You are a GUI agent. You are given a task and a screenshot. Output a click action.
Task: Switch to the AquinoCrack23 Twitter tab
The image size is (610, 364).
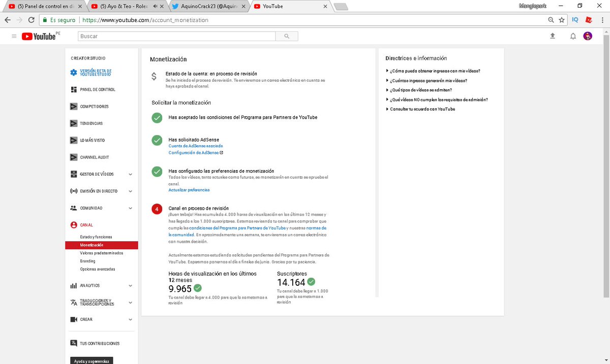[208, 6]
